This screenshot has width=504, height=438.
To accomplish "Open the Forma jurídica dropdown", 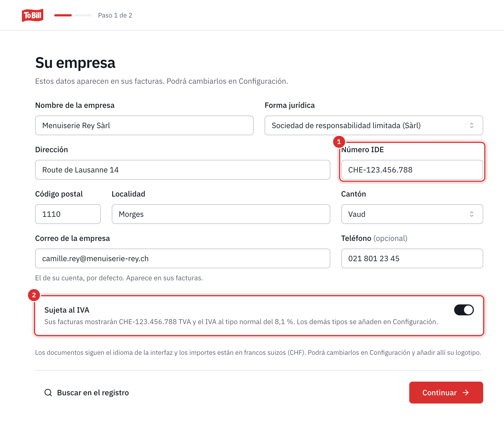I will coord(374,125).
